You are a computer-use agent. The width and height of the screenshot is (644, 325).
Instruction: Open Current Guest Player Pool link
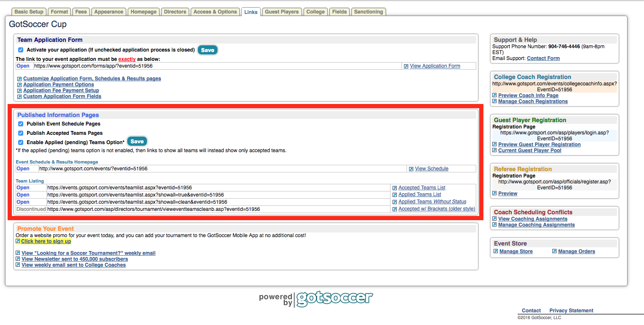[529, 150]
